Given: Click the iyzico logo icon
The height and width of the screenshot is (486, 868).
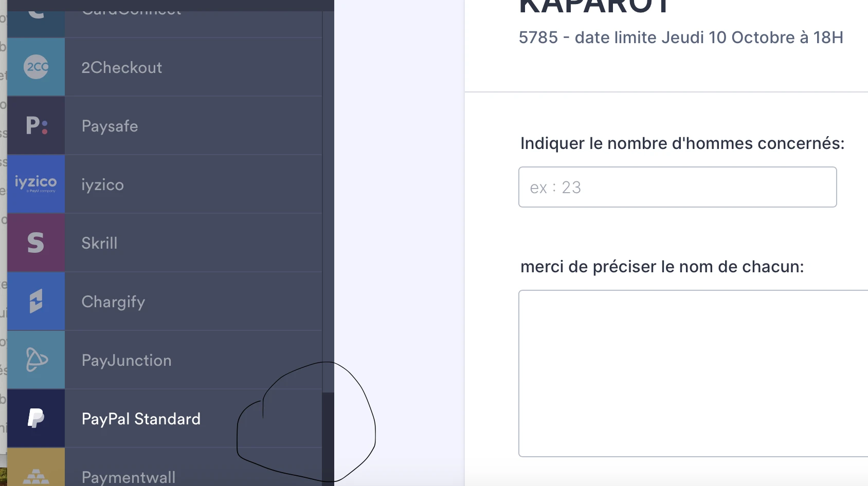Looking at the screenshot, I should click(35, 184).
